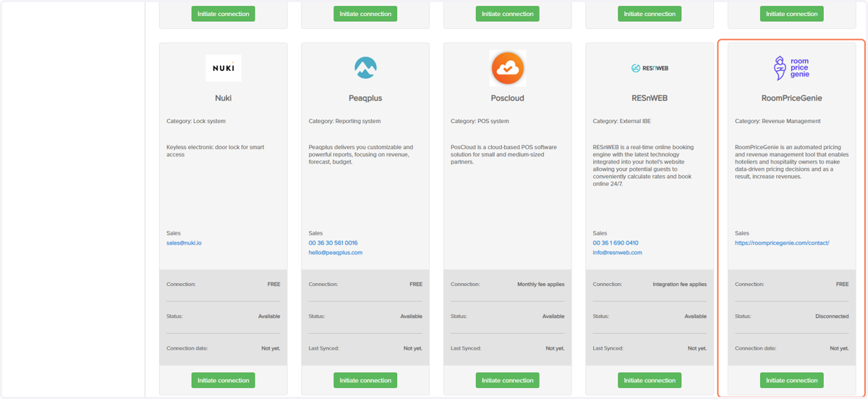Call Peaqplus at 00 36 30 561 0016
The image size is (868, 399).
(333, 243)
